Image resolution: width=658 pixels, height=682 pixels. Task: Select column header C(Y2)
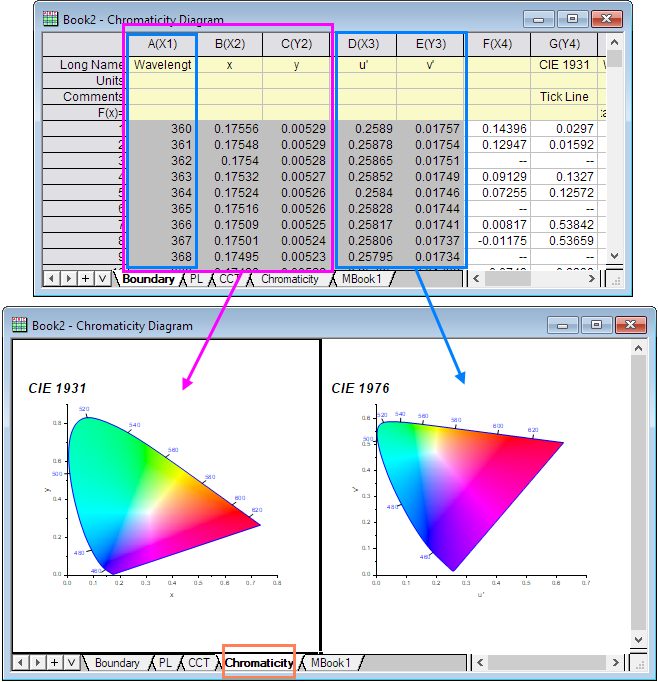click(297, 44)
